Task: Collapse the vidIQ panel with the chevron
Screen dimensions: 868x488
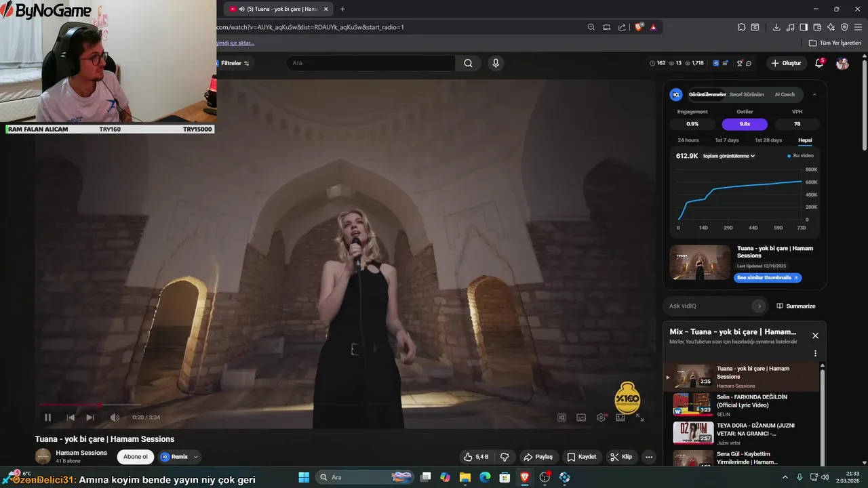Action: [x=814, y=94]
